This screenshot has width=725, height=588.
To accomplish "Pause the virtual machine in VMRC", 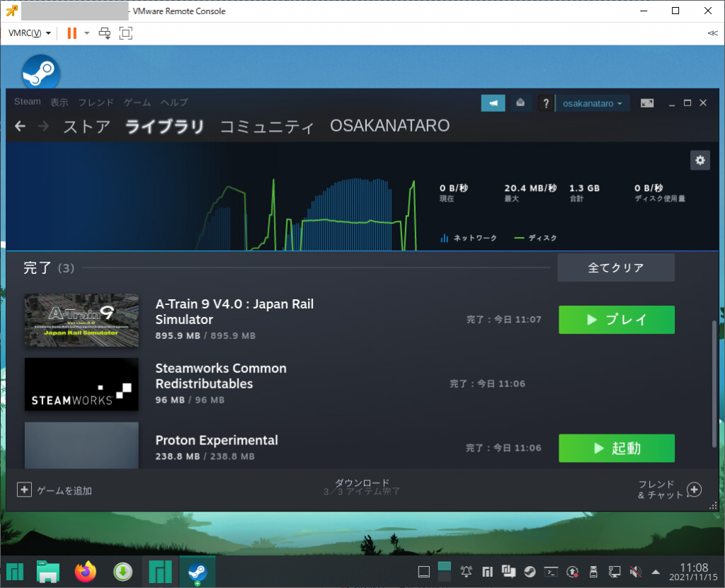I will [x=72, y=33].
